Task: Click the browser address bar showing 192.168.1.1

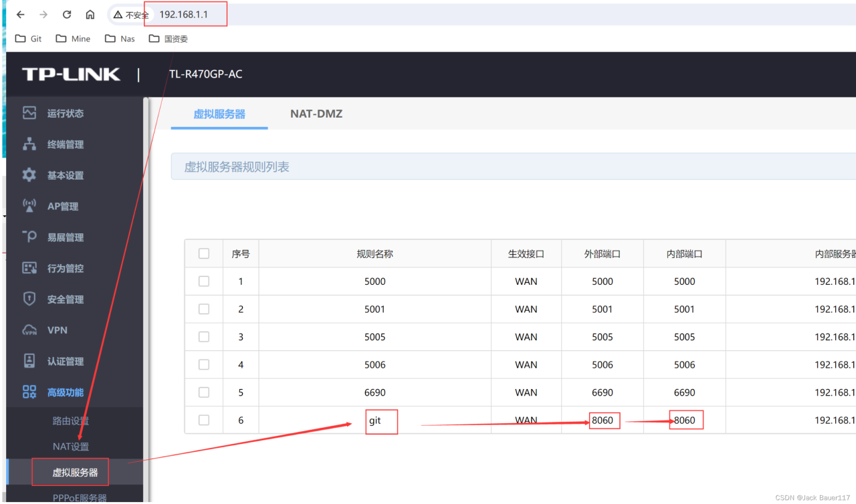Action: [185, 13]
